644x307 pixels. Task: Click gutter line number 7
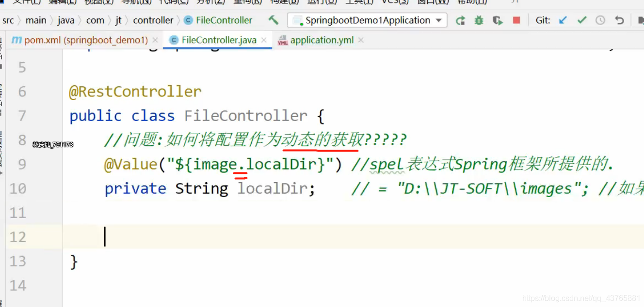(22, 116)
